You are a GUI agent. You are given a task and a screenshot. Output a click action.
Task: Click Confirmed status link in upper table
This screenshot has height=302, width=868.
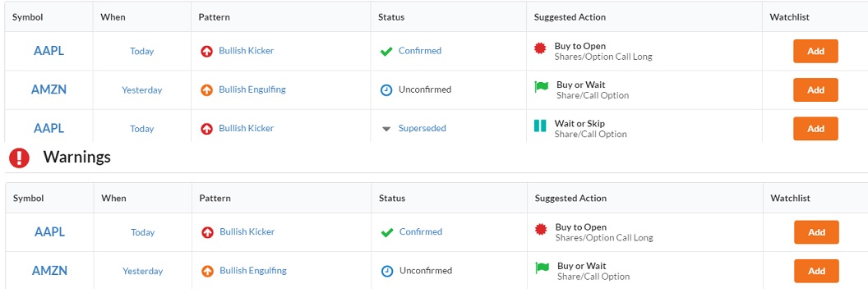[420, 50]
